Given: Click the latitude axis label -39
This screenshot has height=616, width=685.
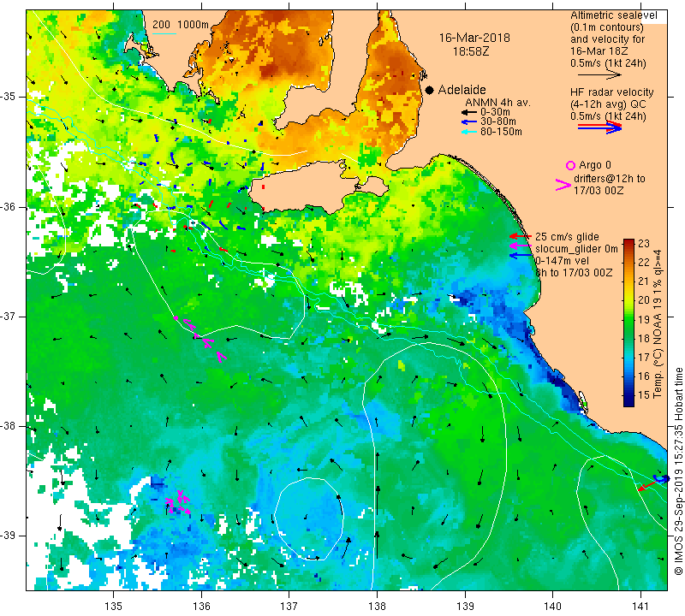Looking at the screenshot, I should coord(9,536).
